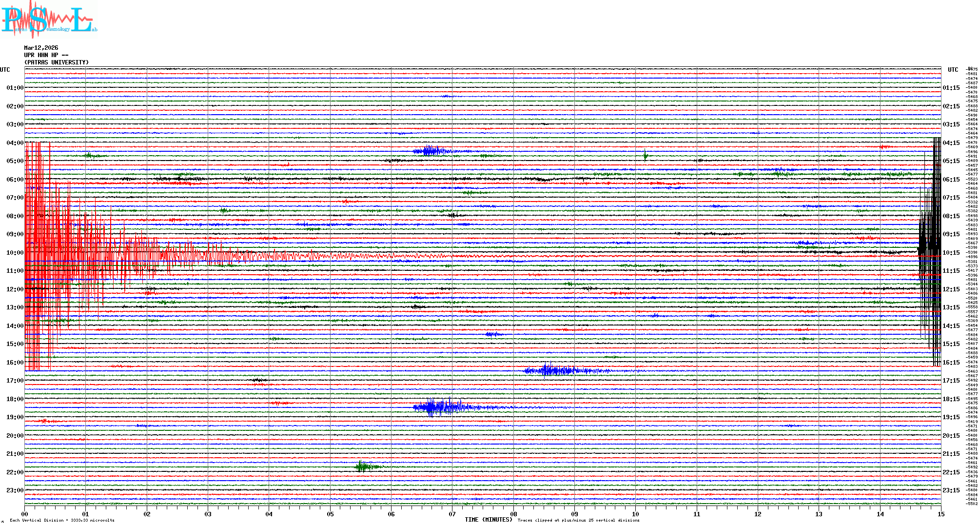Image resolution: width=980 pixels, height=527 pixels.
Task: Click minute marker 15 on bottom axis
Action: (x=941, y=514)
